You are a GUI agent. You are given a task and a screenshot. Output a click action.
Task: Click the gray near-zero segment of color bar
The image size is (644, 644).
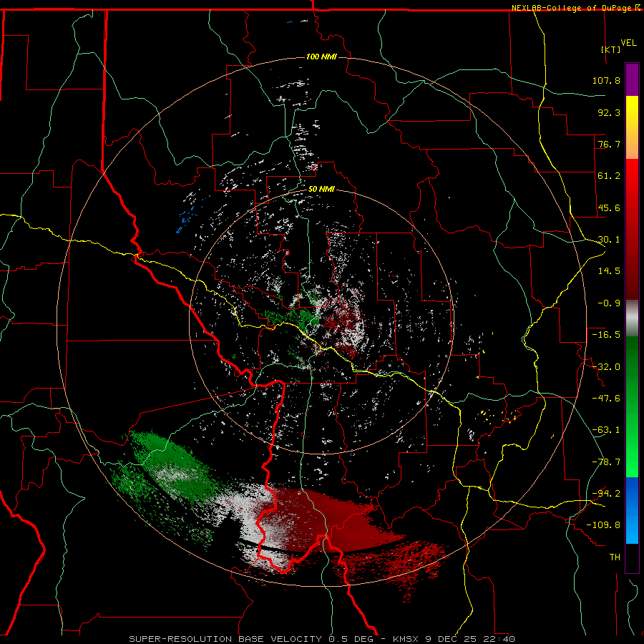pos(632,318)
